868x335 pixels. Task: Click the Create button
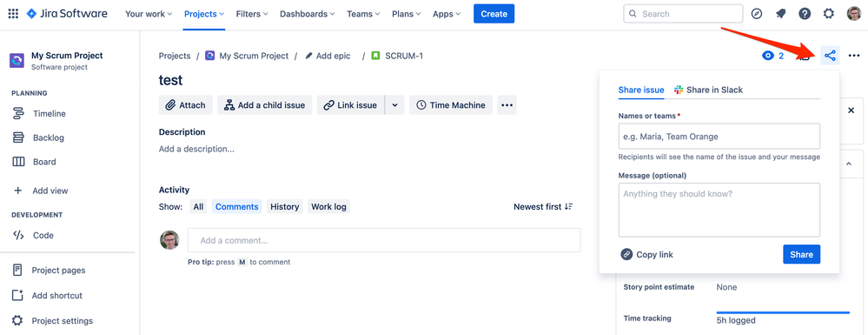click(494, 14)
